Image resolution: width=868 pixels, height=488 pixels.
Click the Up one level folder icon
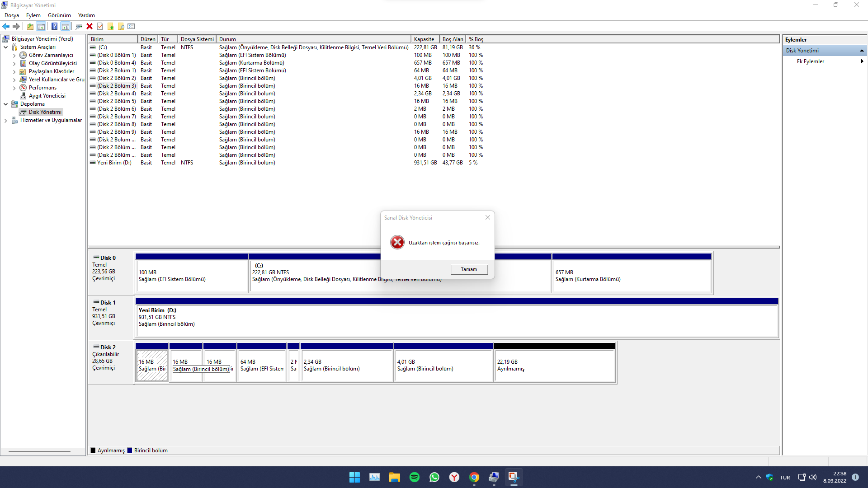pyautogui.click(x=30, y=26)
